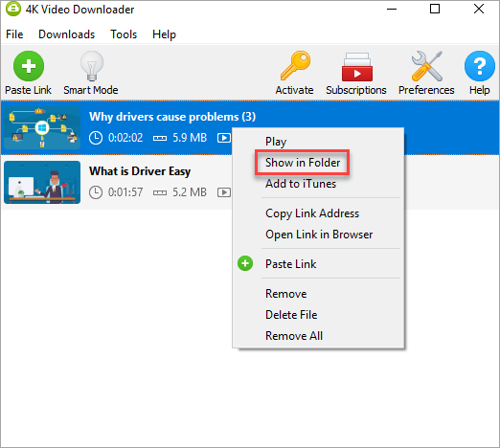Screen dimensions: 500x448
Task: Open the Help menu in the menu bar
Action: tap(164, 34)
